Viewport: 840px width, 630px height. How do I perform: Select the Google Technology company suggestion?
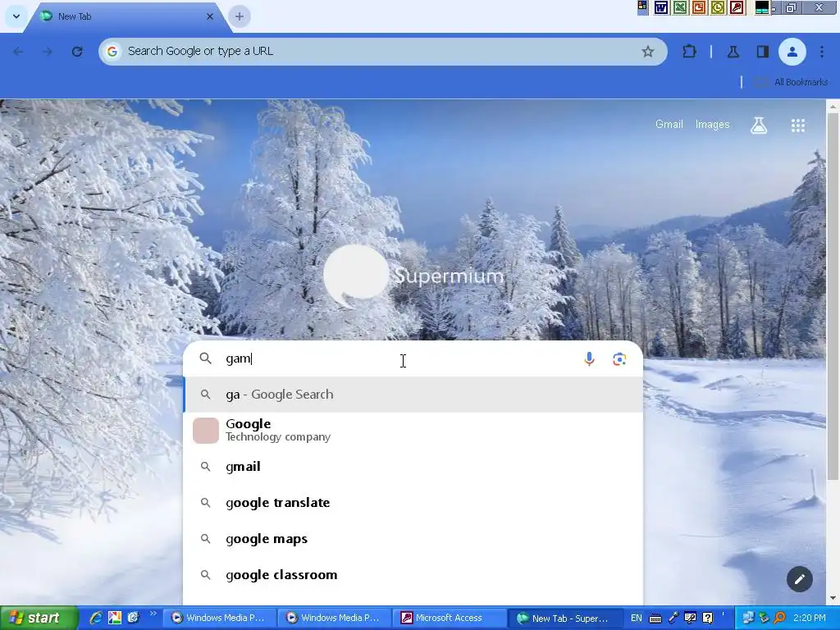(413, 430)
